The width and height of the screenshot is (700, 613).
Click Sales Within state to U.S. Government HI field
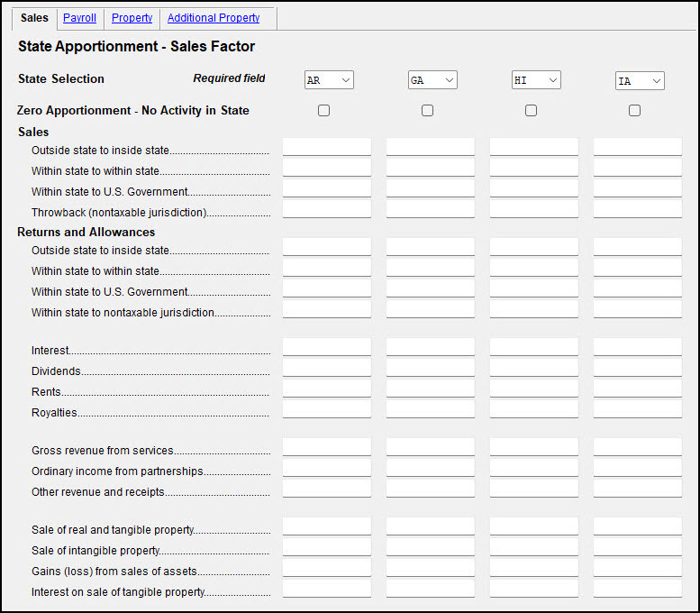pyautogui.click(x=534, y=188)
